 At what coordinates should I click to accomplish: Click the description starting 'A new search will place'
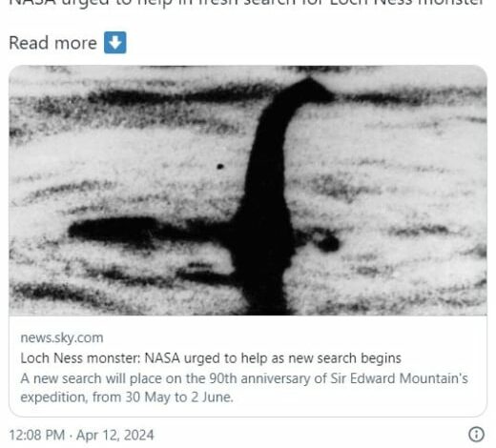(x=244, y=388)
